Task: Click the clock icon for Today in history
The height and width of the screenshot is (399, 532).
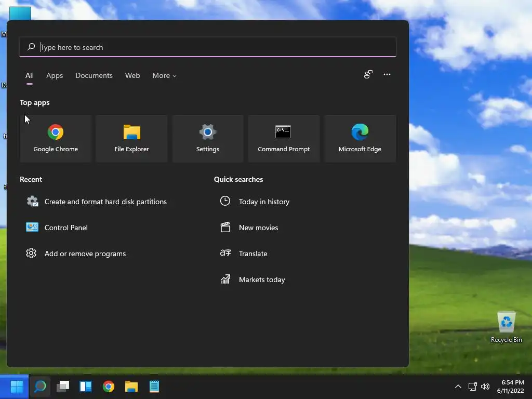Action: pos(225,201)
